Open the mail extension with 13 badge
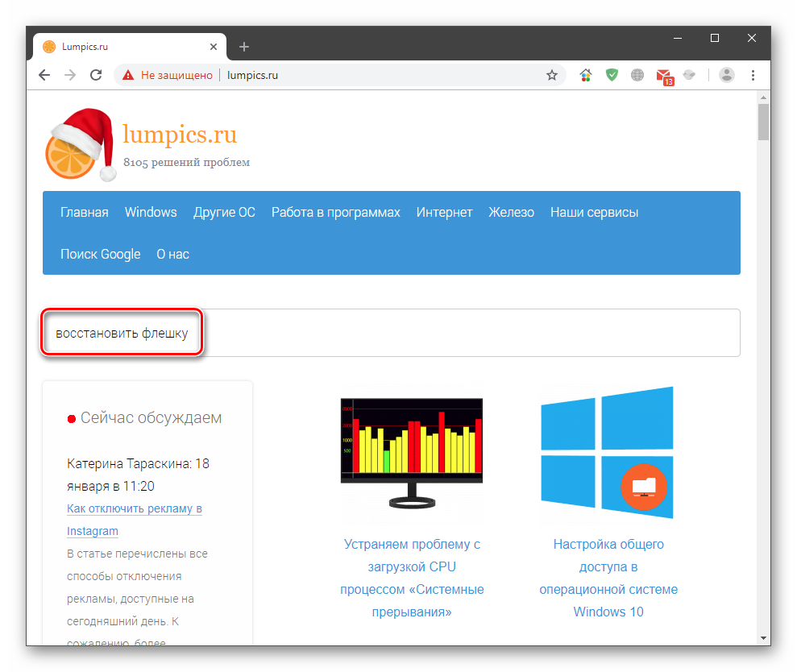This screenshot has height=672, width=797. coord(664,77)
